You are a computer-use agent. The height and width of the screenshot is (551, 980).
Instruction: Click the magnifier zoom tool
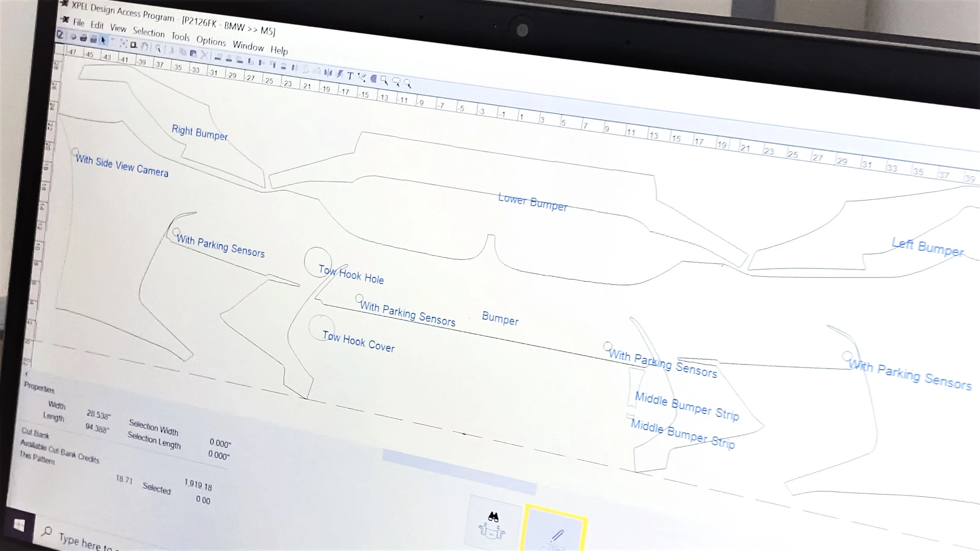(x=158, y=48)
